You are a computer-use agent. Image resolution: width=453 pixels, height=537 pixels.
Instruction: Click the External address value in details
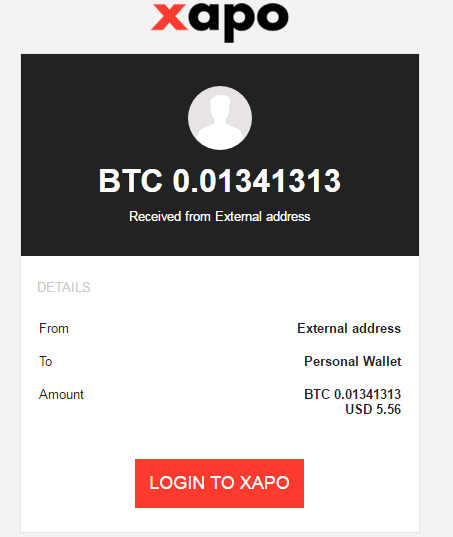[x=349, y=328]
